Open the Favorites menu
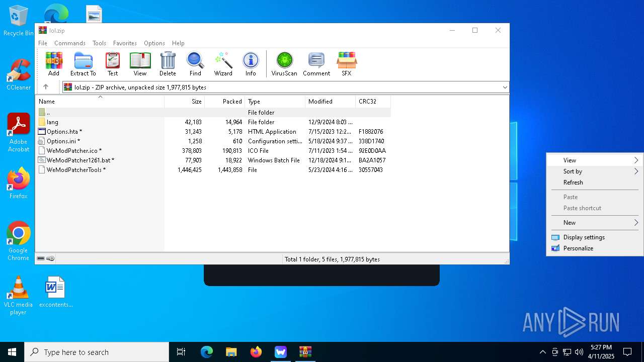 tap(125, 43)
